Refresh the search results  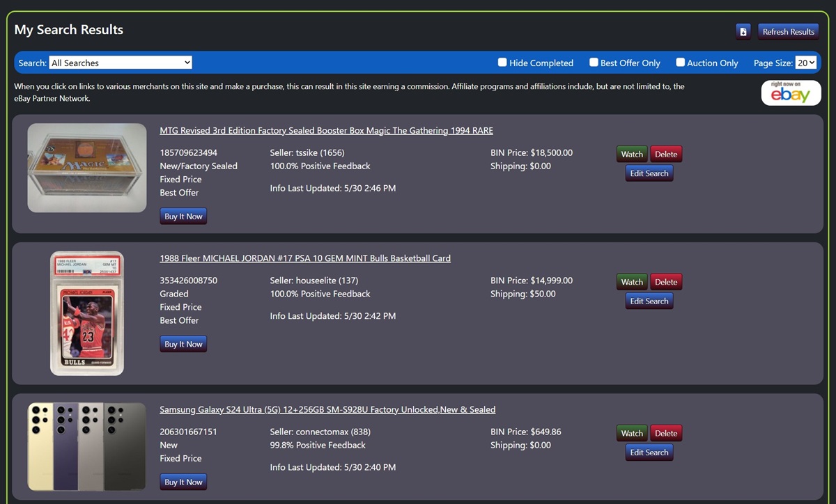(788, 31)
